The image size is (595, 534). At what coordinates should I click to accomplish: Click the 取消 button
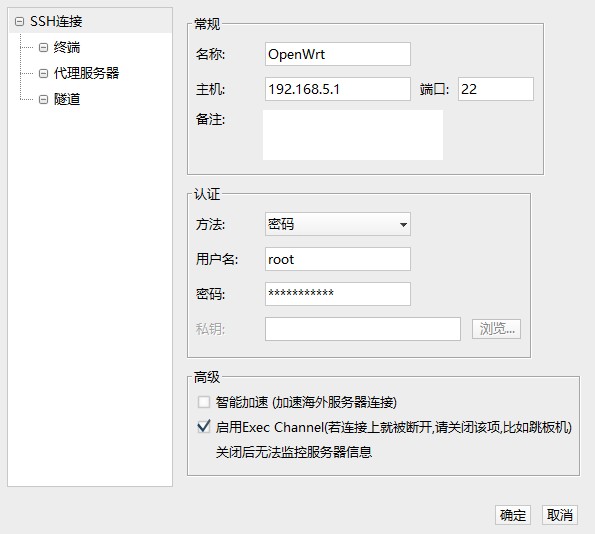pyautogui.click(x=560, y=515)
